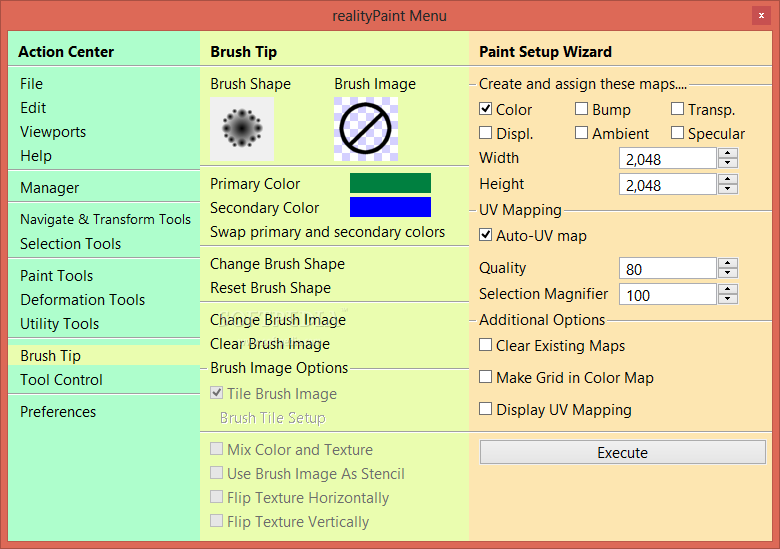Check Display UV Mapping
The image size is (780, 549).
click(486, 409)
